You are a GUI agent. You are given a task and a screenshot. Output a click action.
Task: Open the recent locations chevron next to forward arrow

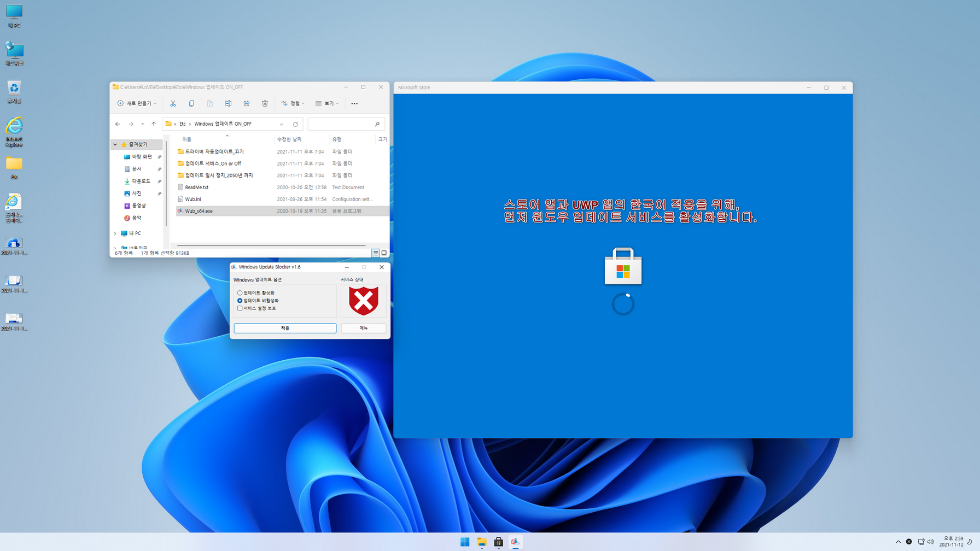(142, 124)
